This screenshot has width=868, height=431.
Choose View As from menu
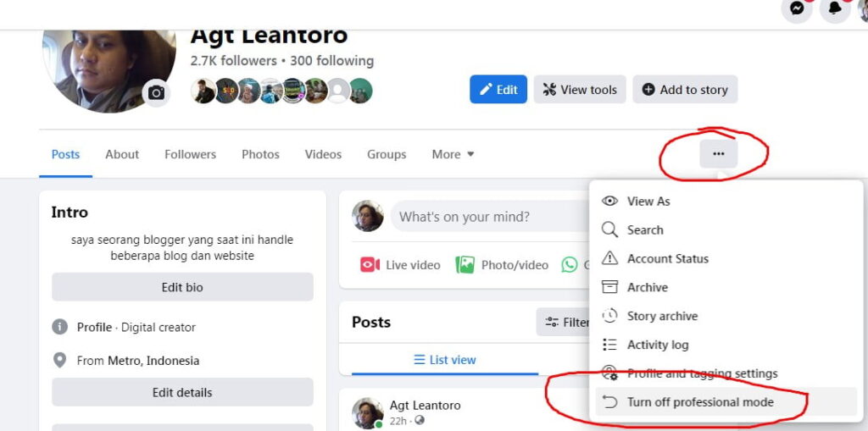point(726,202)
